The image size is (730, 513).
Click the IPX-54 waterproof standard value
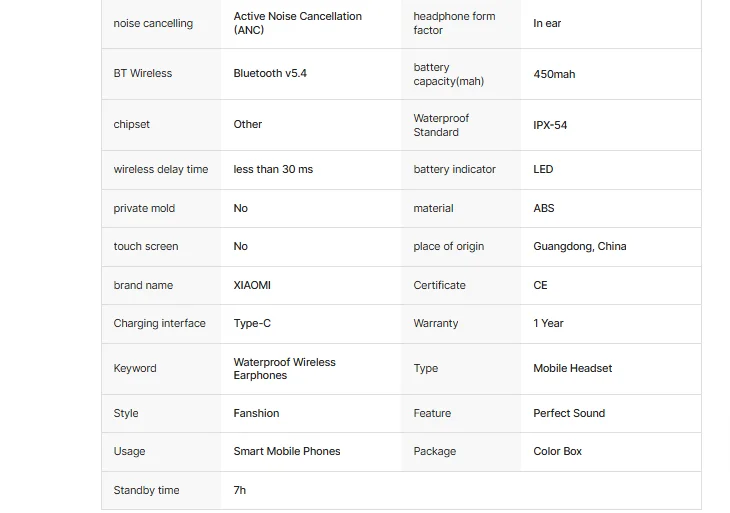pyautogui.click(x=550, y=125)
